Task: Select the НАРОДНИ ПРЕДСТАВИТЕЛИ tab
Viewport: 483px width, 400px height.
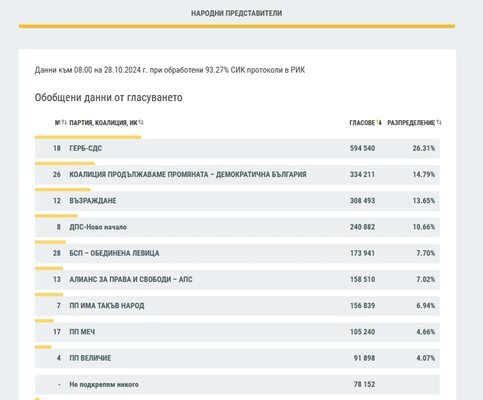Action: 236,13
